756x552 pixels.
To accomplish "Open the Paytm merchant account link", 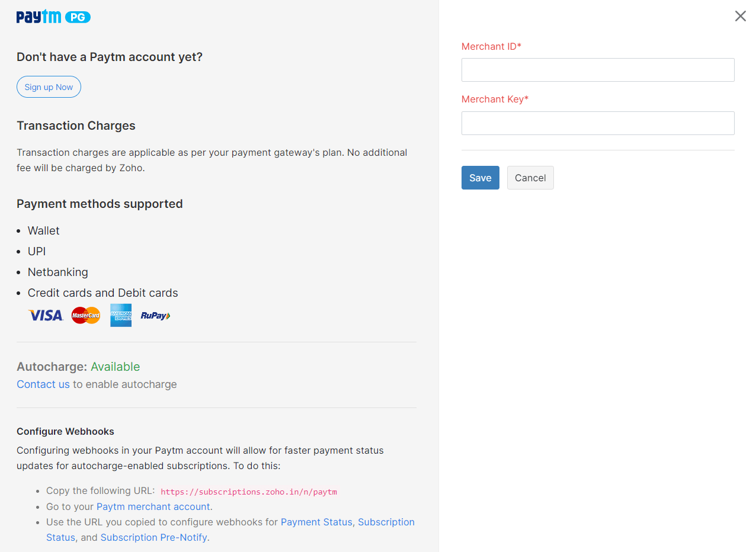I will coord(153,506).
